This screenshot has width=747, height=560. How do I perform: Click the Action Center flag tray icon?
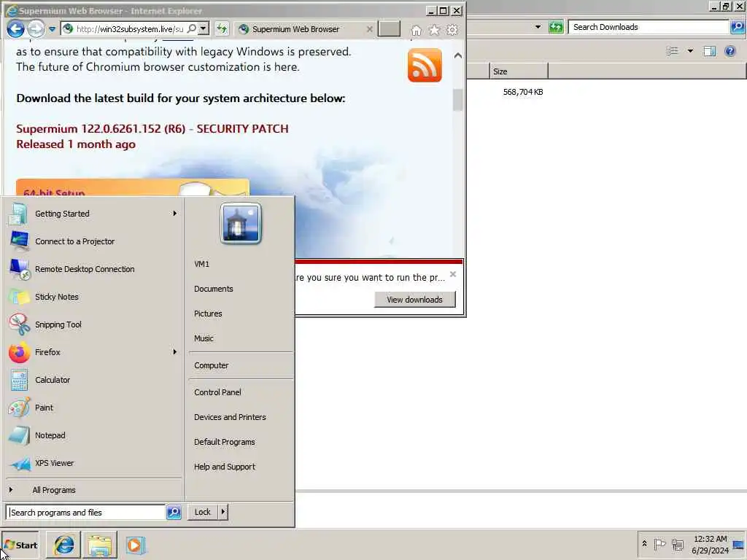[659, 544]
